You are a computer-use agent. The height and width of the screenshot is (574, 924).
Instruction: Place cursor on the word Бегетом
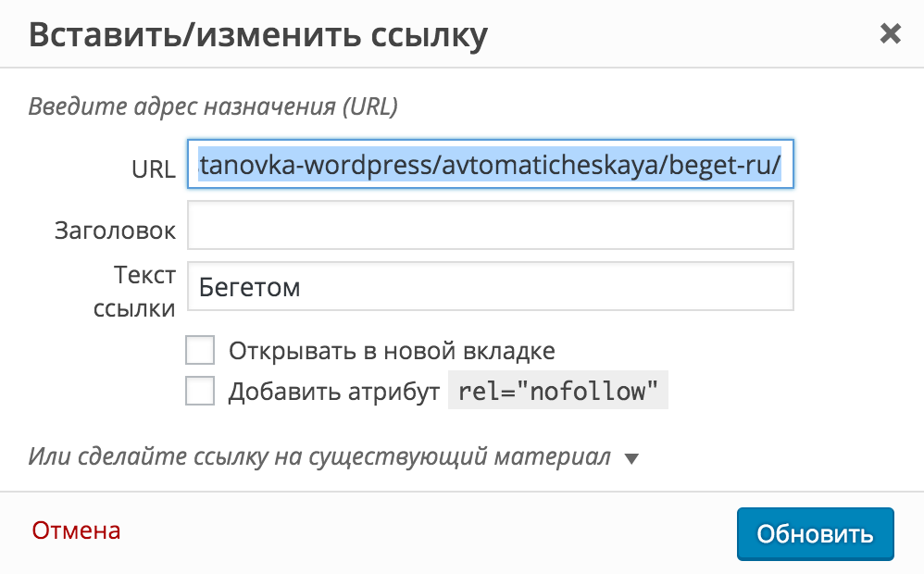(249, 288)
